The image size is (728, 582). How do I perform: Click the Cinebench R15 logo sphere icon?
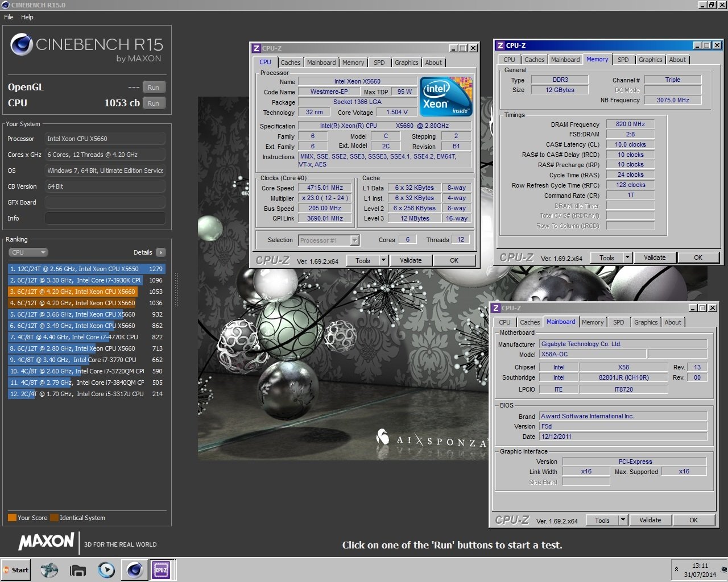point(22,44)
